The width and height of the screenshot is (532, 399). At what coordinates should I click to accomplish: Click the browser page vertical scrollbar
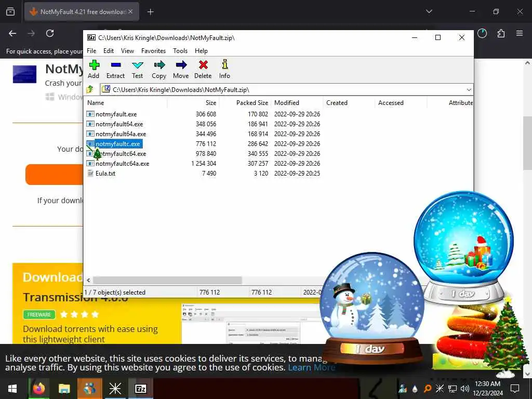(527, 143)
